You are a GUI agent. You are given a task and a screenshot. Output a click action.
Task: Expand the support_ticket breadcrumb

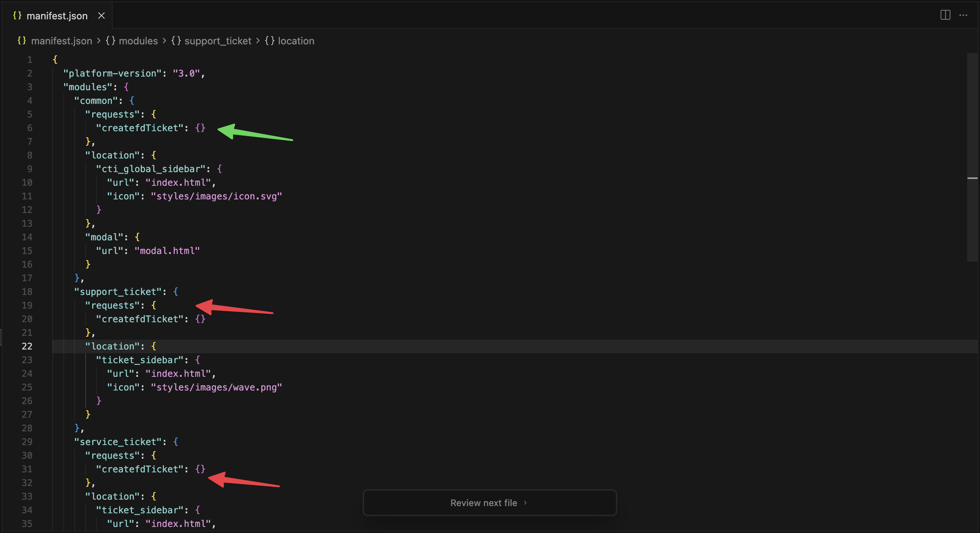pyautogui.click(x=218, y=41)
